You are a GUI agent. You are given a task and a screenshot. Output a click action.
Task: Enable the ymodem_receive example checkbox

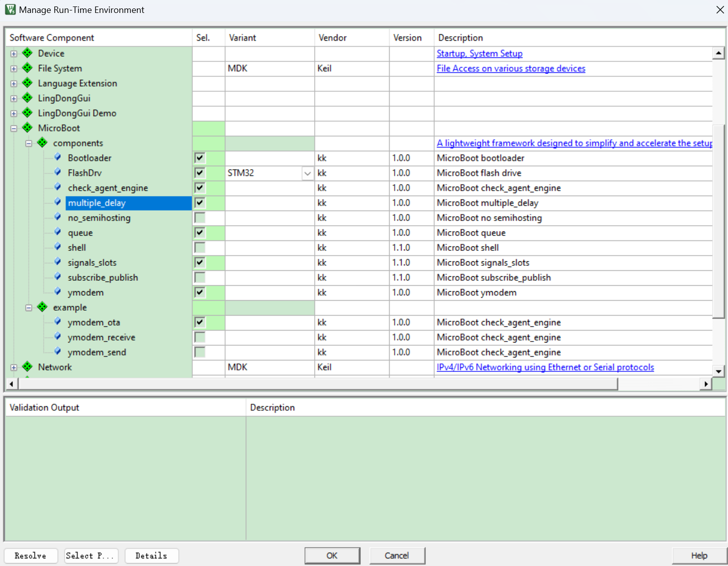200,337
